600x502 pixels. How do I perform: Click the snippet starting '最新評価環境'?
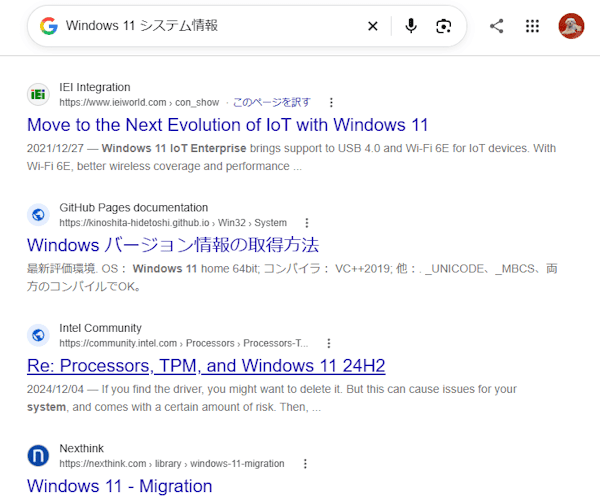tap(292, 277)
